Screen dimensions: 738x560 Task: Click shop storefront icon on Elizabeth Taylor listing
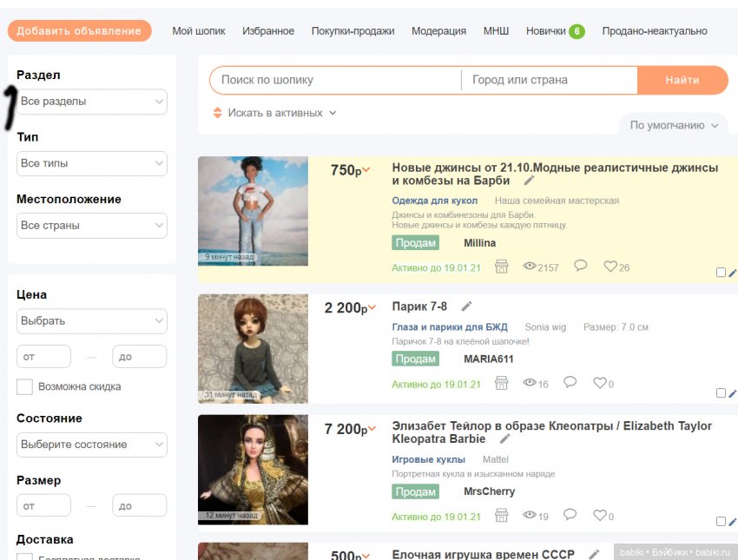[501, 516]
